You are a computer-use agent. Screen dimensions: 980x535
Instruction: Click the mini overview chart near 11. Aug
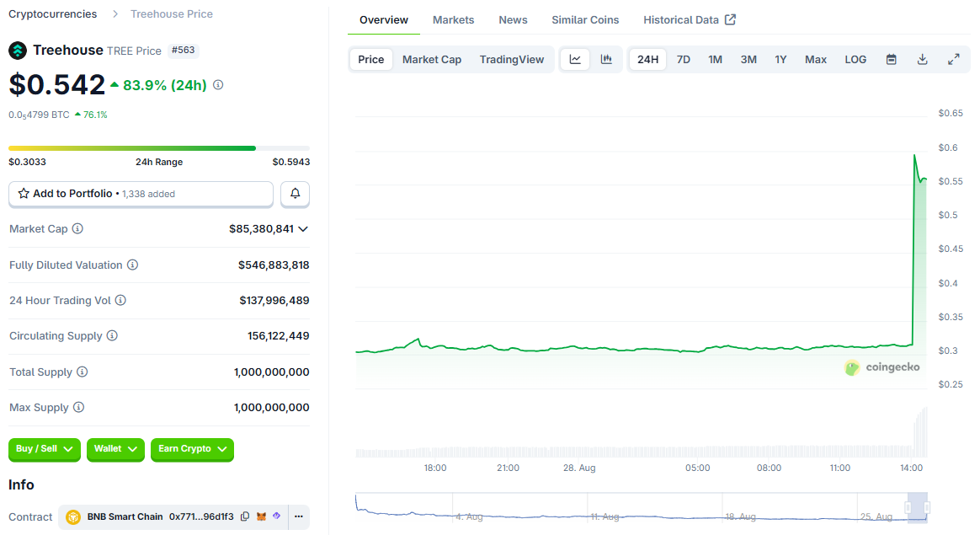[x=605, y=516]
